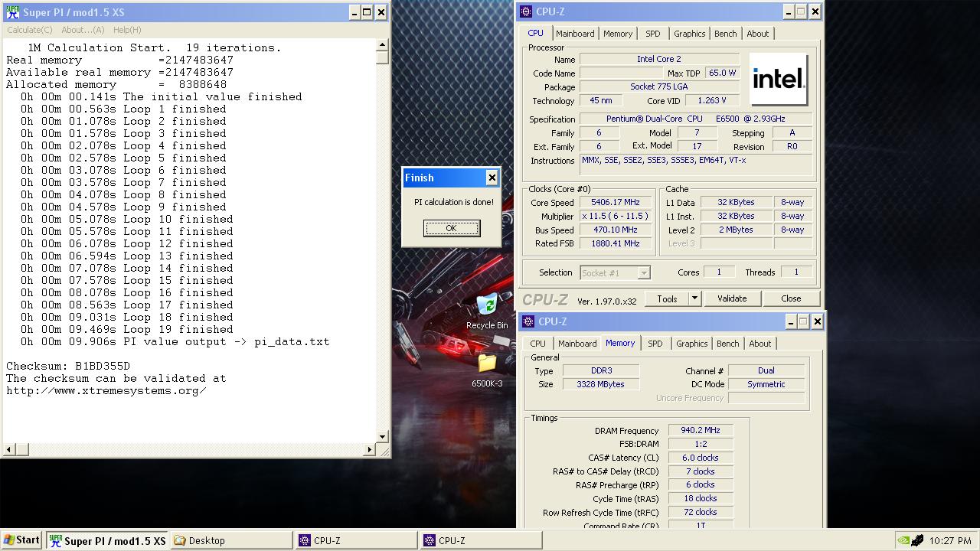This screenshot has width=980, height=551.
Task: Open Desktop taskbar button
Action: tap(231, 540)
